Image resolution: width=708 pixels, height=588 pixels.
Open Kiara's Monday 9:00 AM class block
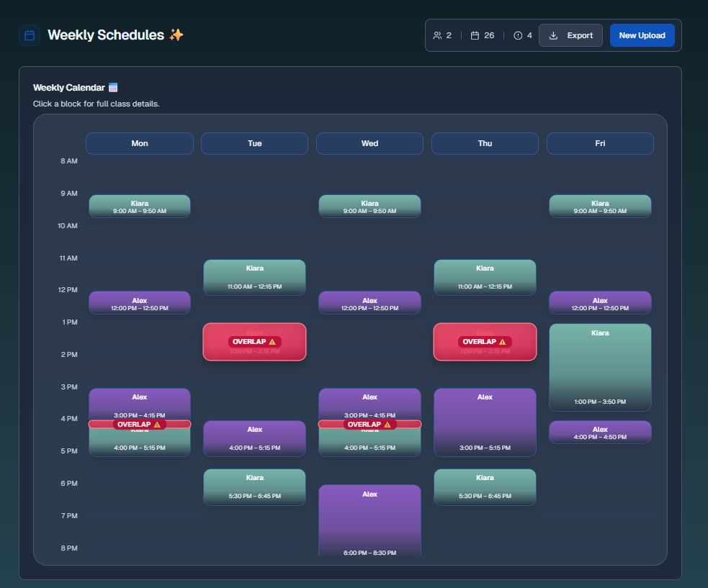point(140,207)
